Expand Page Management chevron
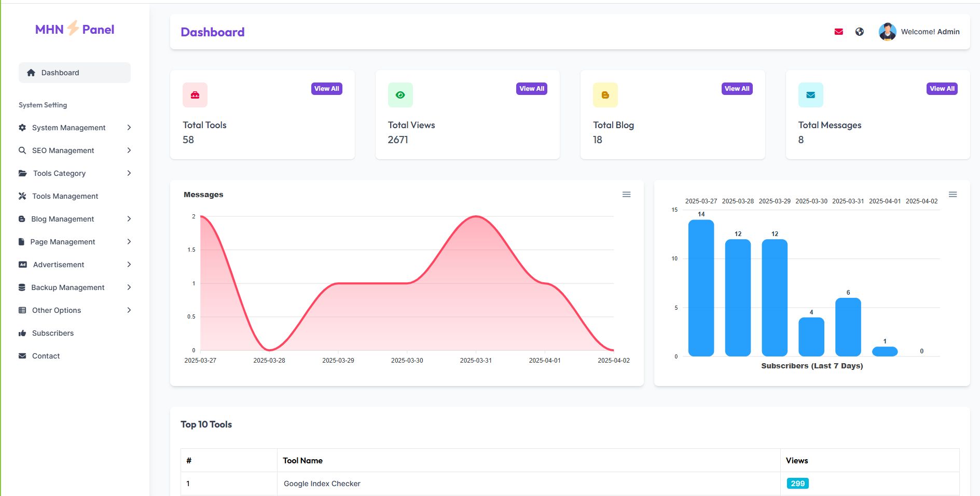This screenshot has width=980, height=496. point(129,242)
